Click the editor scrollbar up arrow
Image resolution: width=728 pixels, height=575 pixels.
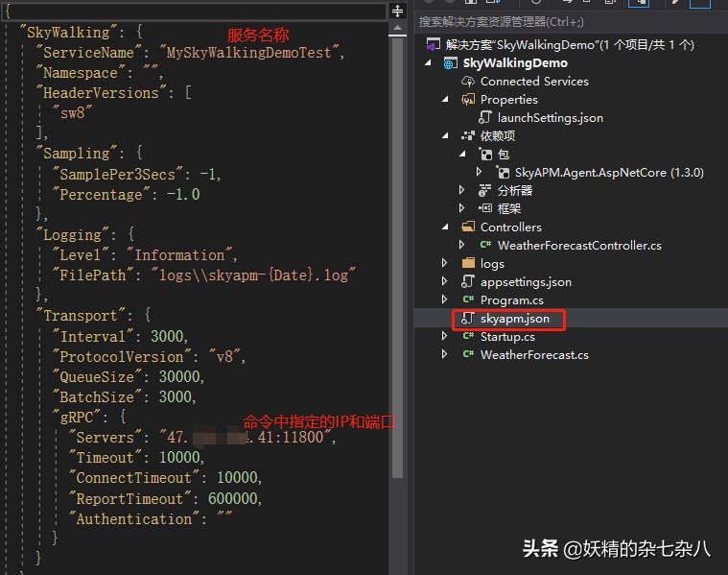click(397, 28)
